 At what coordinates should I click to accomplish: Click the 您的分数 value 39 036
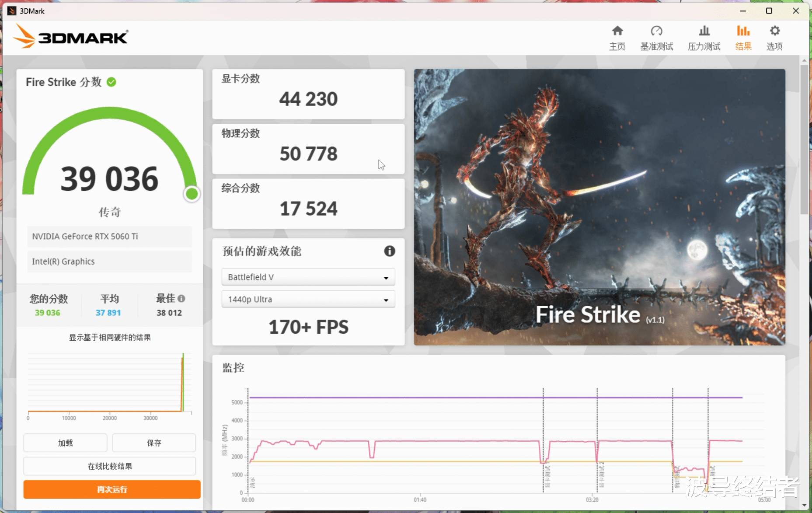coord(48,313)
